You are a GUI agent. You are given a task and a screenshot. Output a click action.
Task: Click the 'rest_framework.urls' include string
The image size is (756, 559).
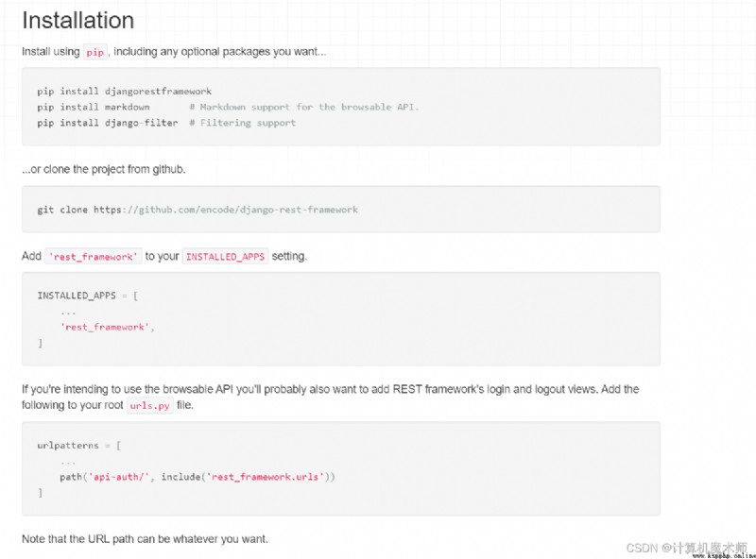(266, 477)
